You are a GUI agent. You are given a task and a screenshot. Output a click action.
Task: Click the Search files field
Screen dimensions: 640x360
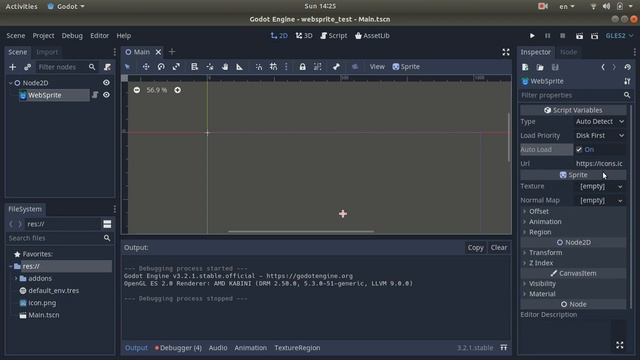(x=59, y=238)
